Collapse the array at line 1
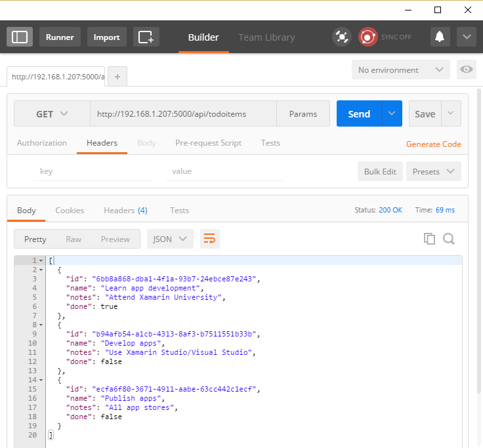The height and width of the screenshot is (448, 483). pos(41,260)
